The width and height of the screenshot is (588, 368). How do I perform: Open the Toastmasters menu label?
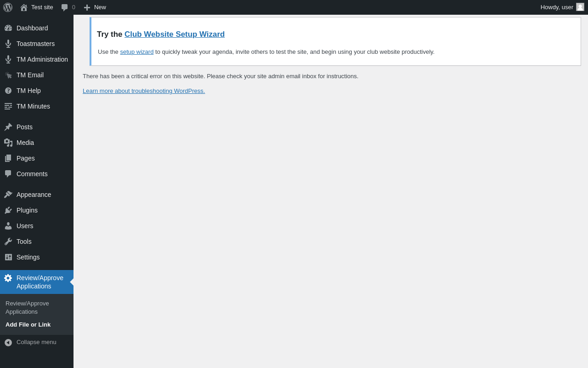pyautogui.click(x=35, y=44)
